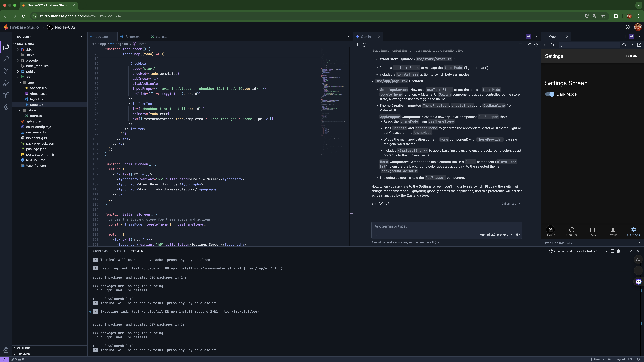
Task: Click the Gemini chat history icon
Action: click(x=364, y=45)
